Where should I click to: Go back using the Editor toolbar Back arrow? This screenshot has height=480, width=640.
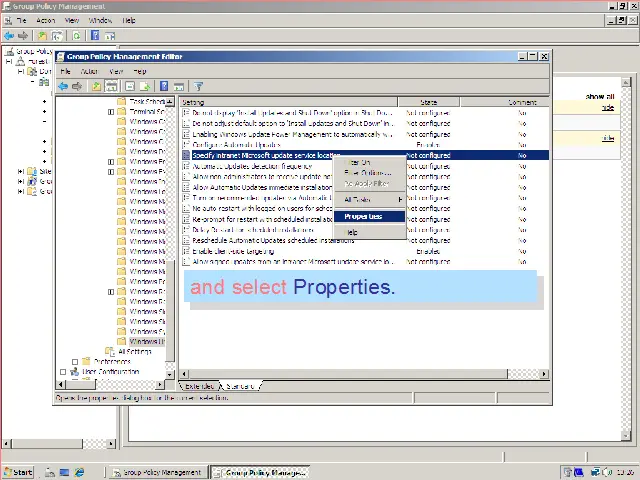coord(63,86)
